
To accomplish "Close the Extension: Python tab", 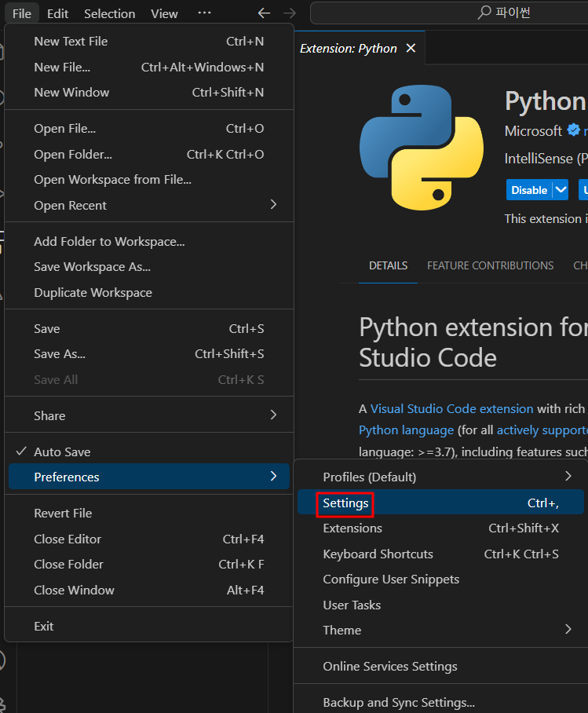I will (411, 49).
